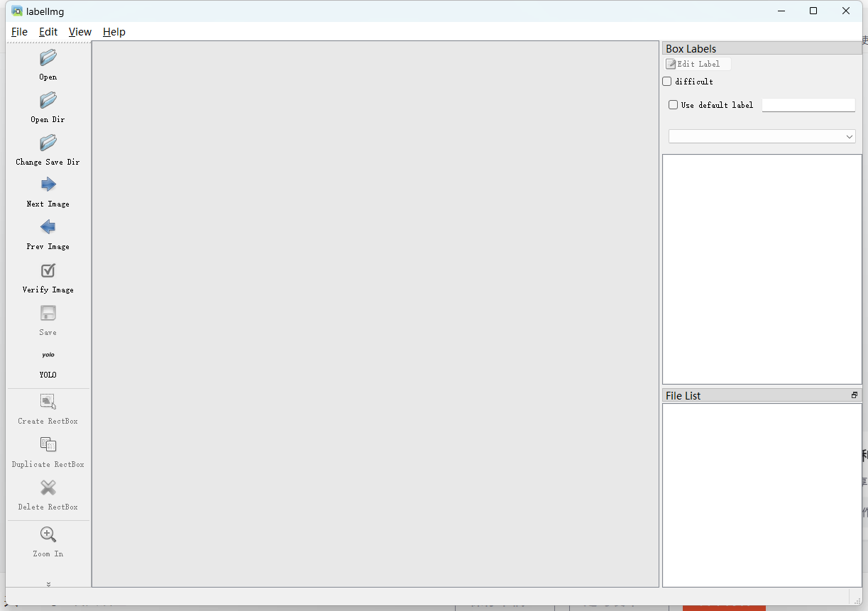Click the Edit Label button
The width and height of the screenshot is (868, 611).
coord(698,64)
